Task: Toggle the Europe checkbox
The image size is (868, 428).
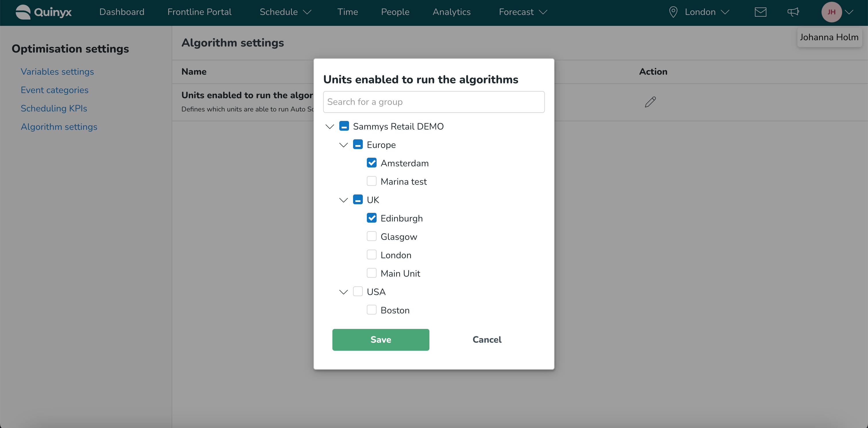Action: 358,145
